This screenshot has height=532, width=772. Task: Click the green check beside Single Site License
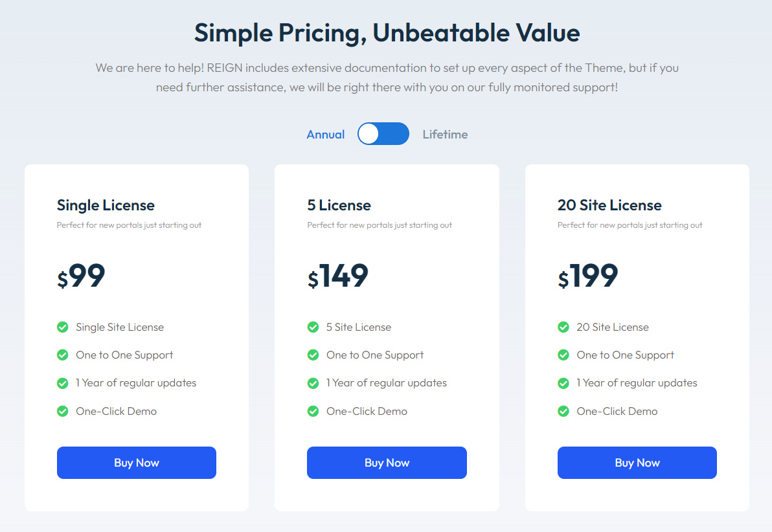(62, 327)
